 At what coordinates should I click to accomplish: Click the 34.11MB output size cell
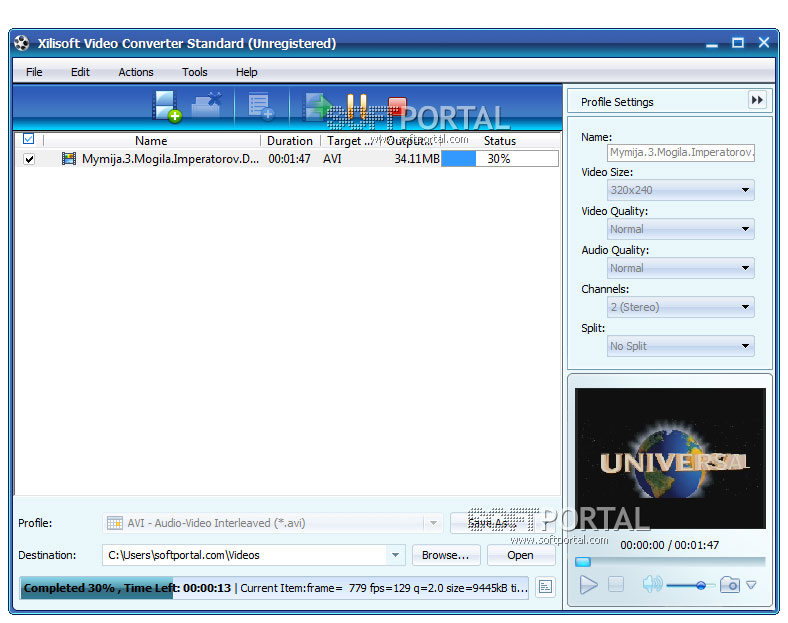pyautogui.click(x=417, y=159)
